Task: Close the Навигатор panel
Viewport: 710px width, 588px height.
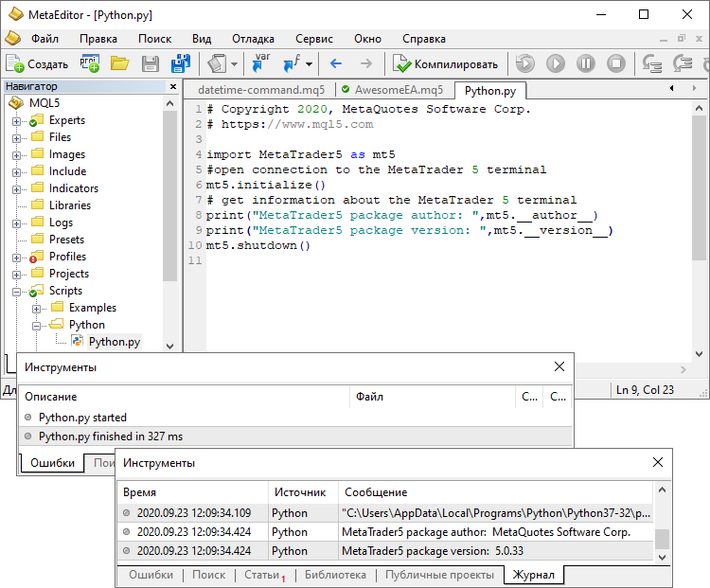Action: [173, 86]
